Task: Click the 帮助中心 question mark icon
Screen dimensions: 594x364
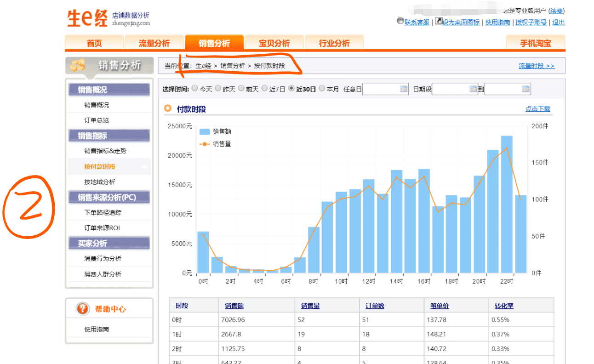Action: 83,309
